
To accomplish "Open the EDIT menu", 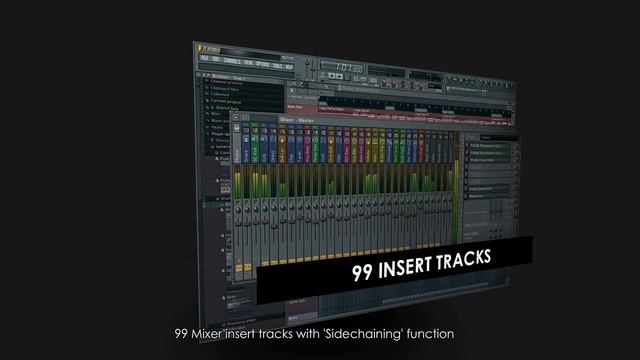I will [x=216, y=60].
